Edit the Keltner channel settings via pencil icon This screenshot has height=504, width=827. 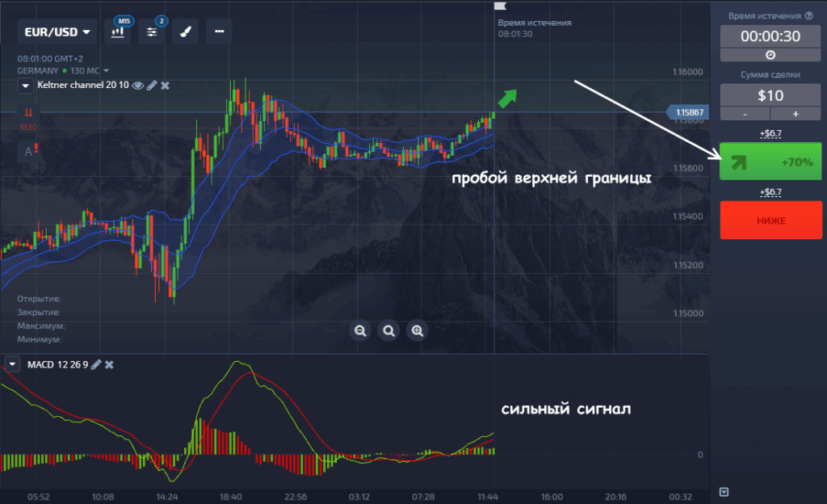(153, 85)
